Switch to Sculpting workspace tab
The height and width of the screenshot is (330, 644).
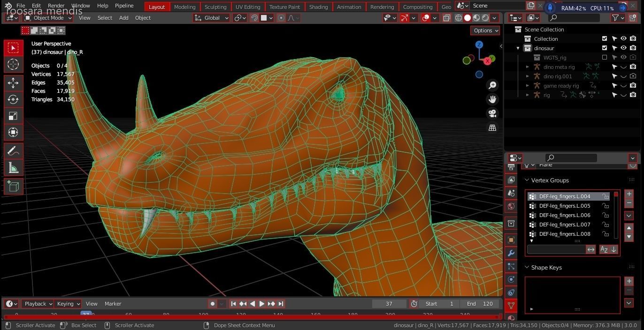(215, 7)
